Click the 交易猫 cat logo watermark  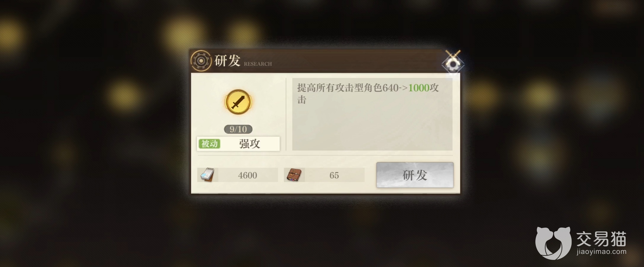pos(553,243)
